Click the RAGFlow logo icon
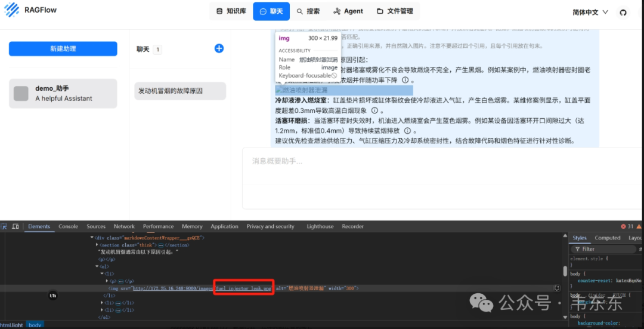644x329 pixels. (x=13, y=11)
